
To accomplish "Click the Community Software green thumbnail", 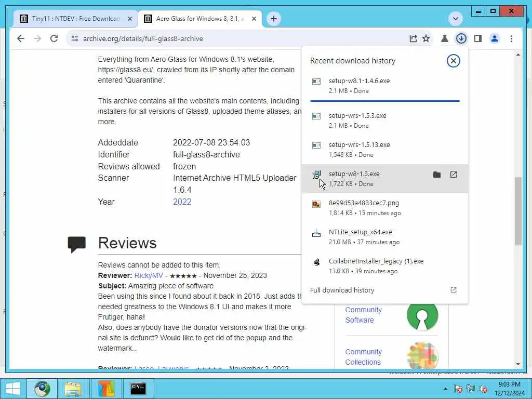I will click(422, 315).
